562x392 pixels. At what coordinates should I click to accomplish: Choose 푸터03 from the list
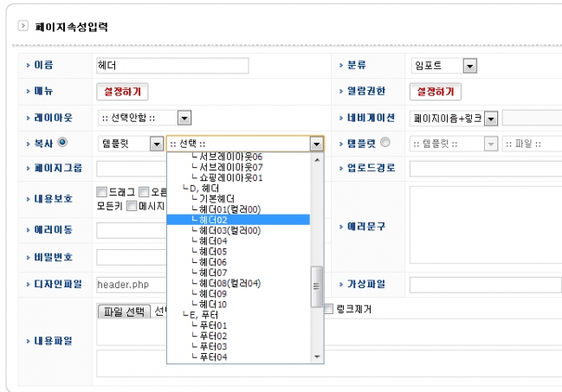238,346
